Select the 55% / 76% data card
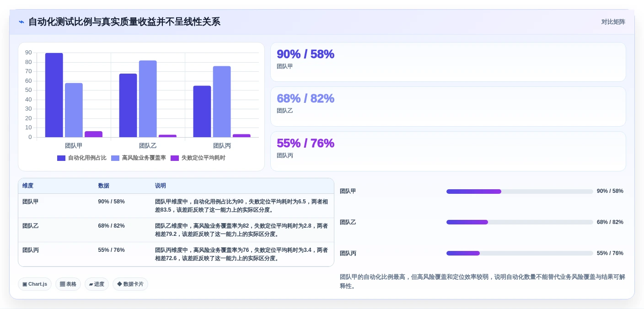The width and height of the screenshot is (644, 309). coord(448,151)
